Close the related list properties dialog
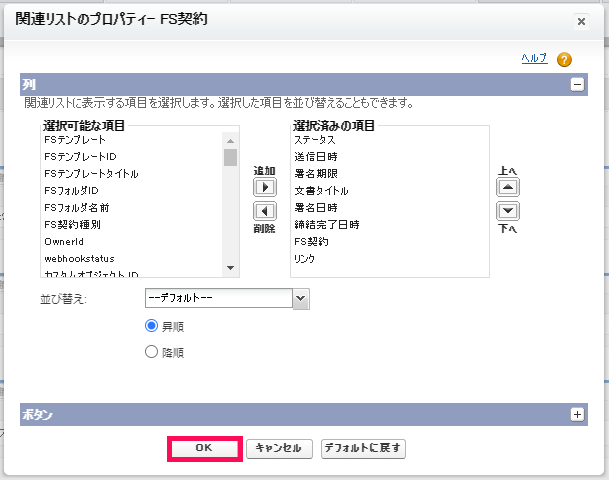This screenshot has width=609, height=480. pos(581,21)
